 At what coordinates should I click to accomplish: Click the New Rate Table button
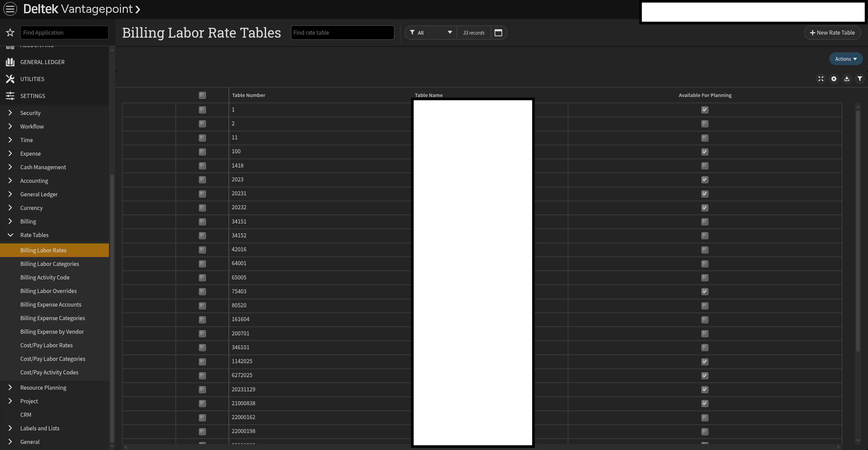coord(832,33)
